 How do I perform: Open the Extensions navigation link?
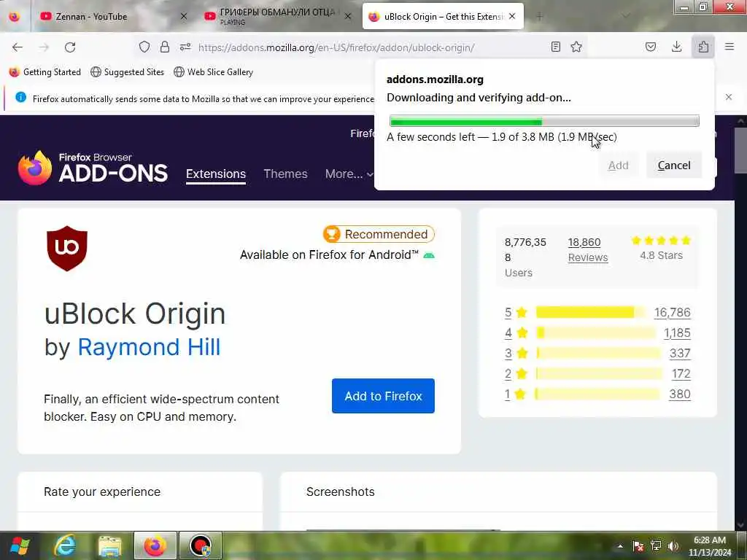(216, 174)
